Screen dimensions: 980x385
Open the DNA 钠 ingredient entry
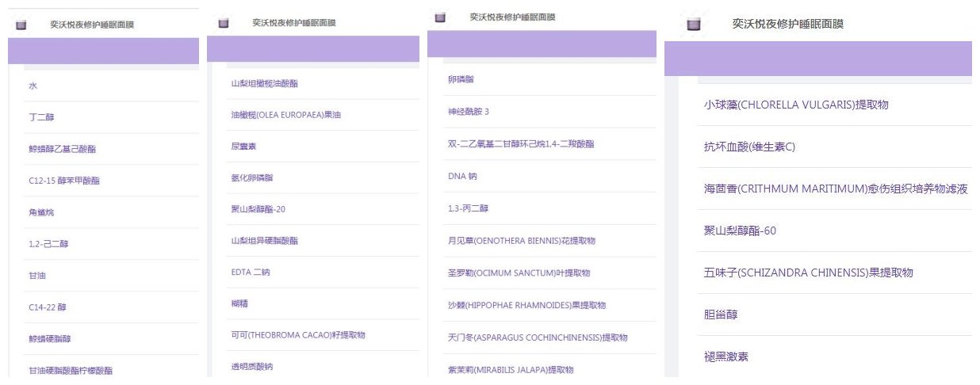tap(463, 176)
